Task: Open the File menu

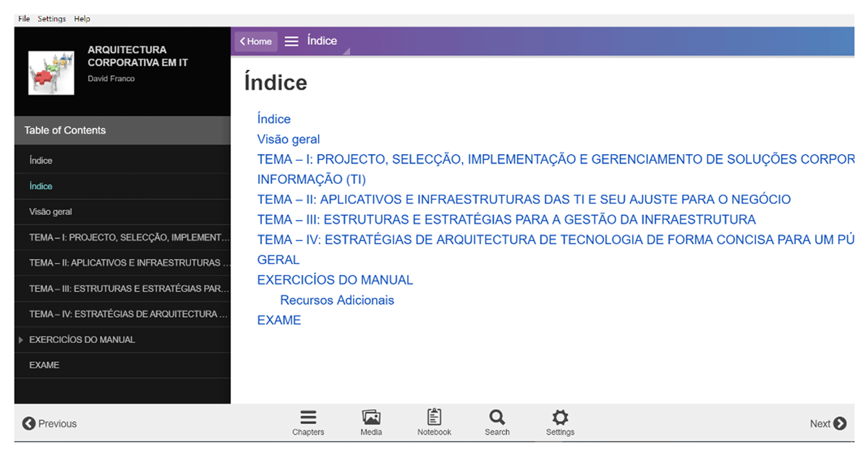Action: click(x=24, y=19)
